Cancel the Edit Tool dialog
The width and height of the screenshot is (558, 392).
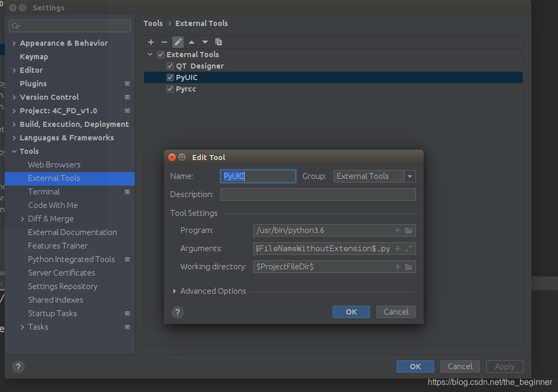click(x=396, y=312)
